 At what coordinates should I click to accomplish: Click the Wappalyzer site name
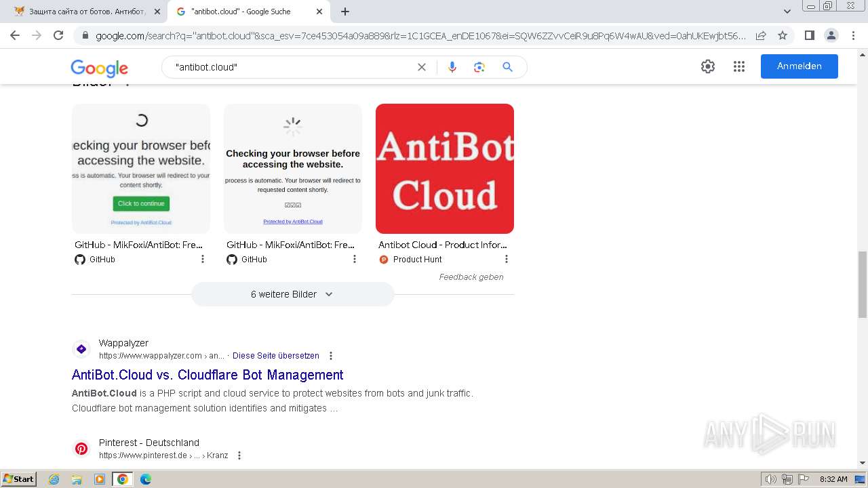pos(123,343)
